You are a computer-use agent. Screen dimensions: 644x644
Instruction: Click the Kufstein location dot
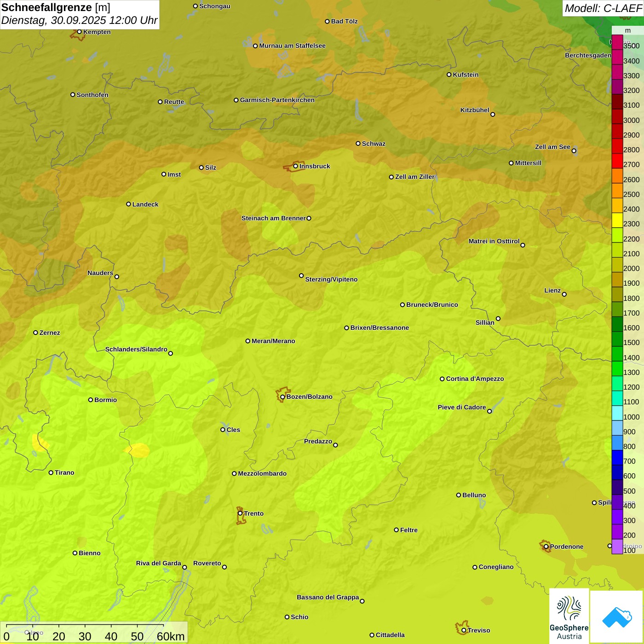[449, 75]
